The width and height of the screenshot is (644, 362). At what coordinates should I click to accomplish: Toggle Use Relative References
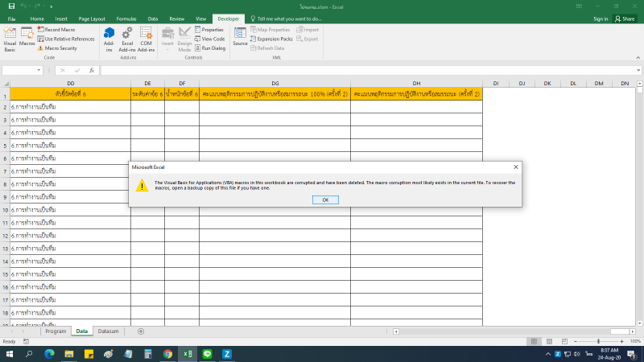66,39
